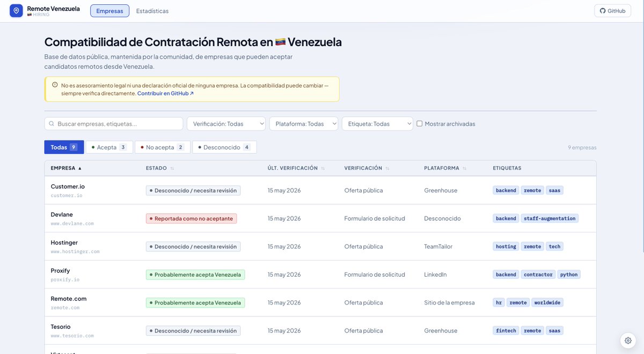This screenshot has width=644, height=354.
Task: Expand the Plataforma: Todas dropdown
Action: coord(304,124)
